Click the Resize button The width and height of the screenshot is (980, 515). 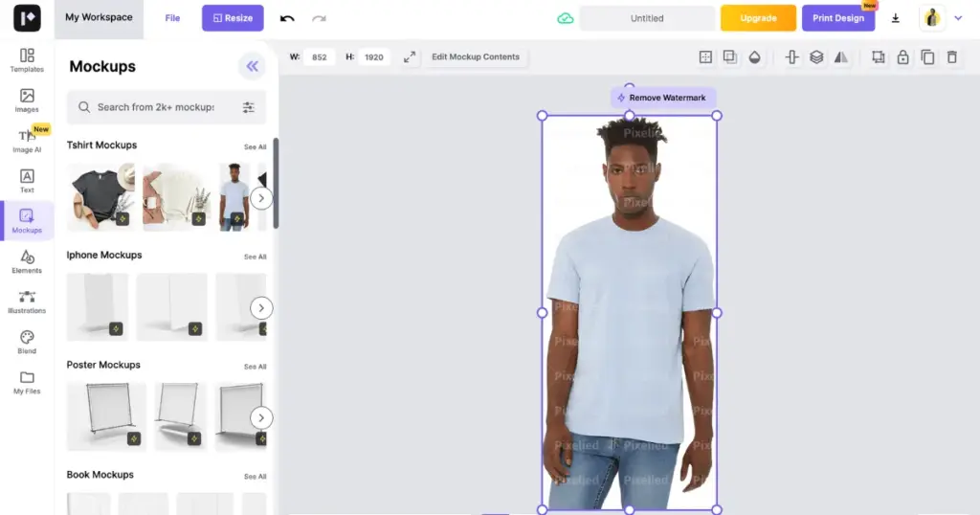[x=233, y=18]
